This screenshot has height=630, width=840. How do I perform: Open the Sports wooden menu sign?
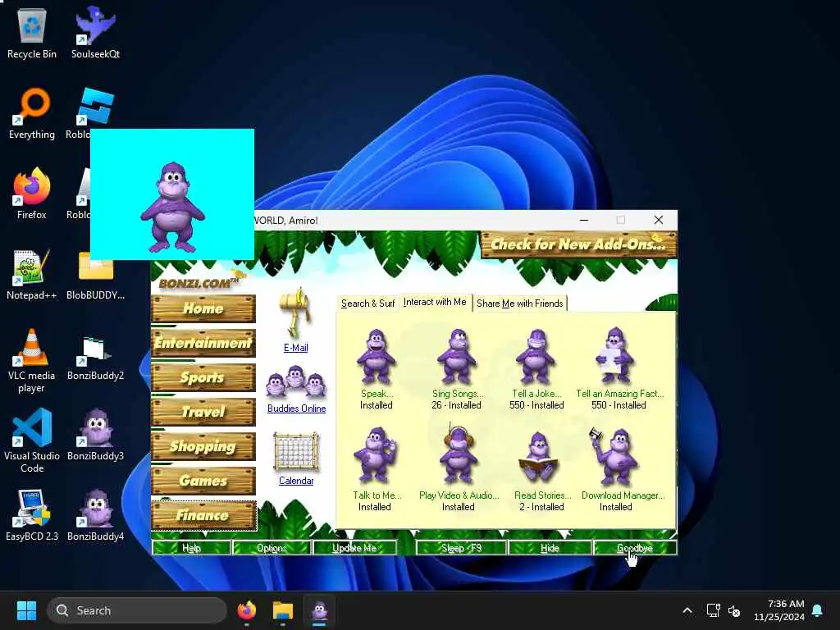point(203,377)
